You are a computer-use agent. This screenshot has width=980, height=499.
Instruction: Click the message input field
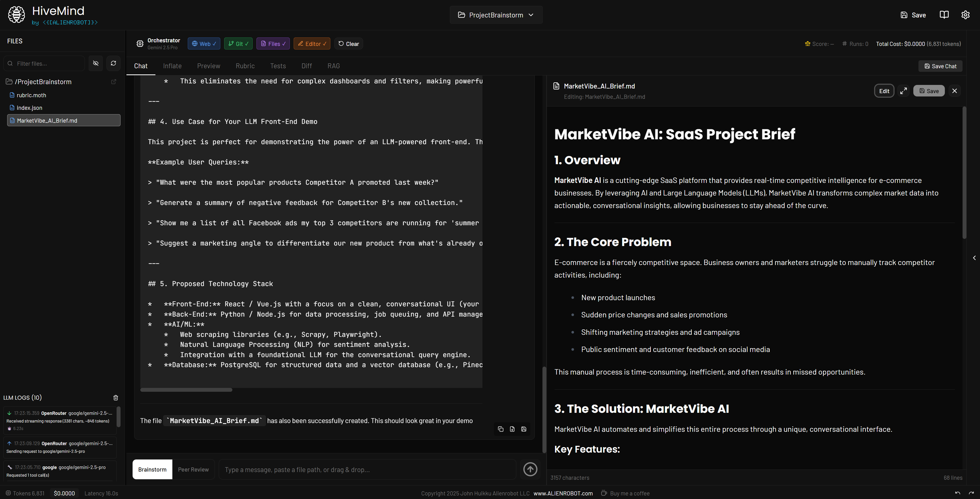[367, 469]
